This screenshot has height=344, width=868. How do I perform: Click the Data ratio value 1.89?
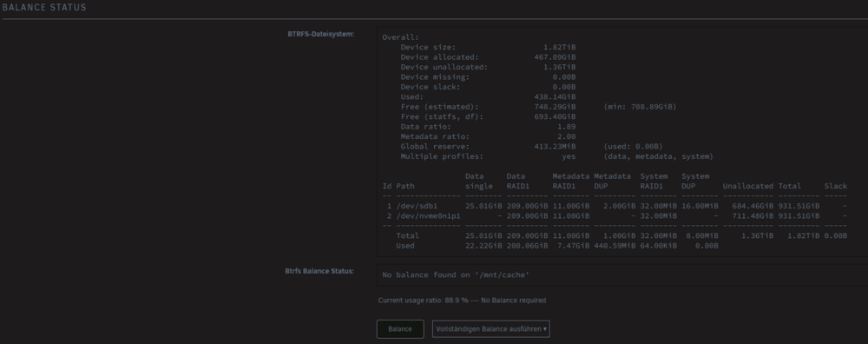coord(566,127)
